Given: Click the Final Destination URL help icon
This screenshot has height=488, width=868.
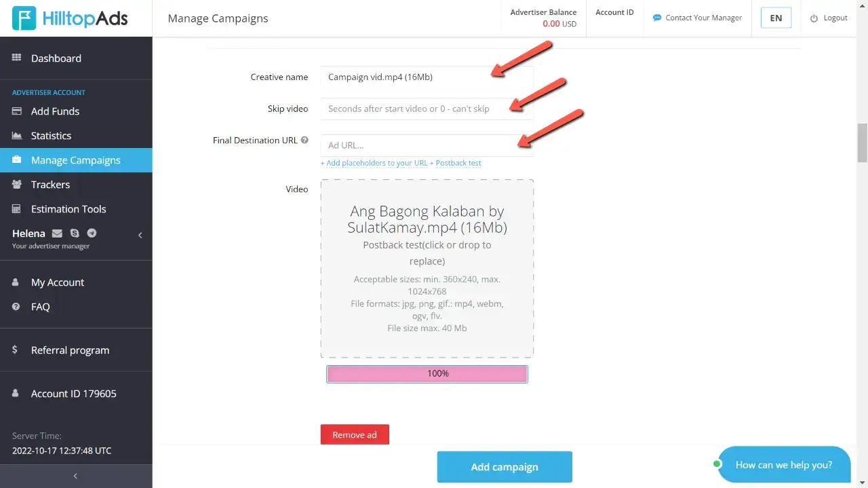Looking at the screenshot, I should point(304,140).
